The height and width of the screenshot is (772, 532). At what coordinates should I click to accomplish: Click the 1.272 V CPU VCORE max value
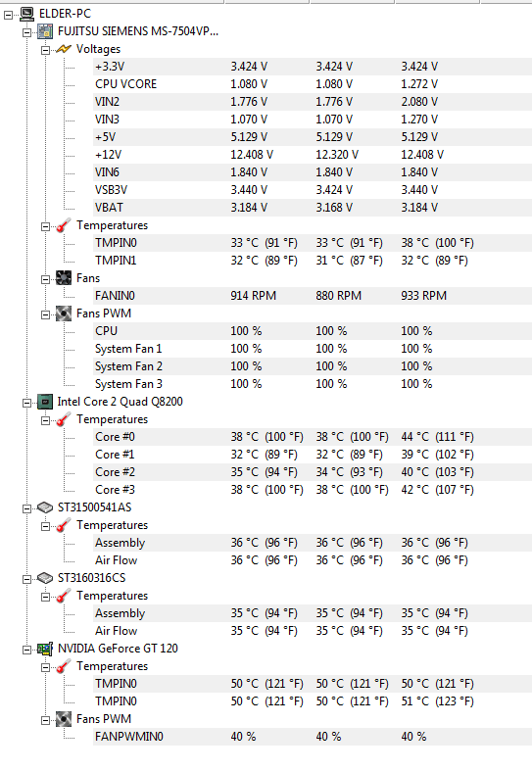click(x=419, y=84)
